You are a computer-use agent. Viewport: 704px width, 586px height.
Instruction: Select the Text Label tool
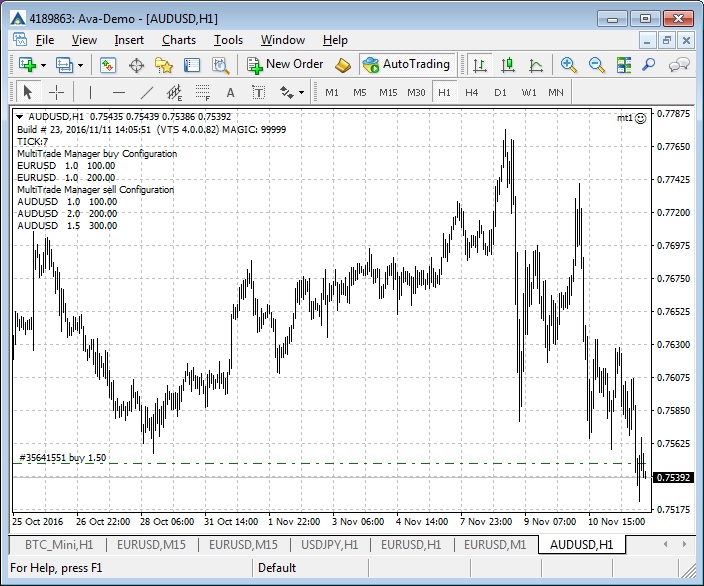[259, 93]
